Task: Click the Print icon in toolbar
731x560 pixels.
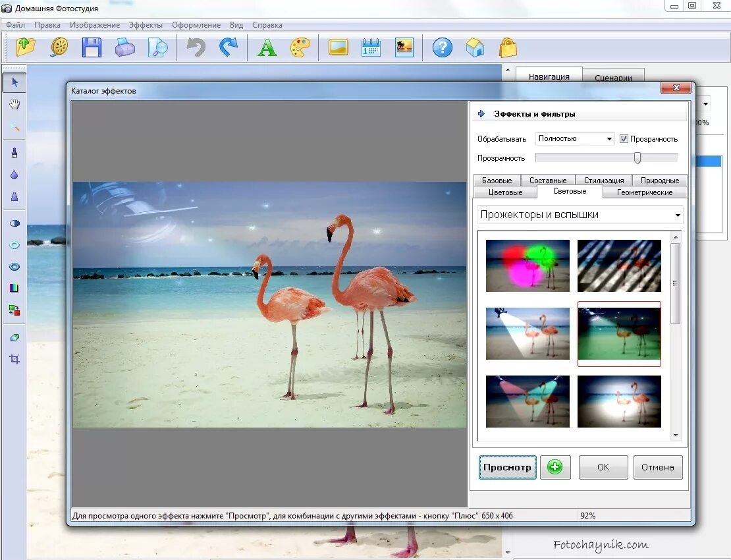Action: pyautogui.click(x=124, y=47)
